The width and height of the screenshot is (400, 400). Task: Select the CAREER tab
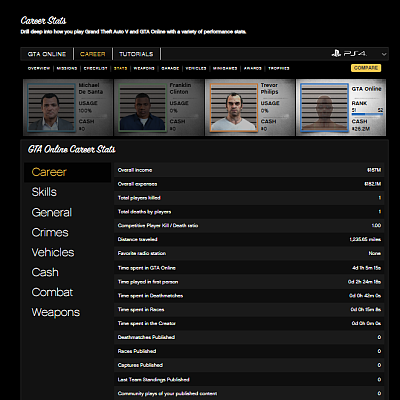(x=93, y=54)
